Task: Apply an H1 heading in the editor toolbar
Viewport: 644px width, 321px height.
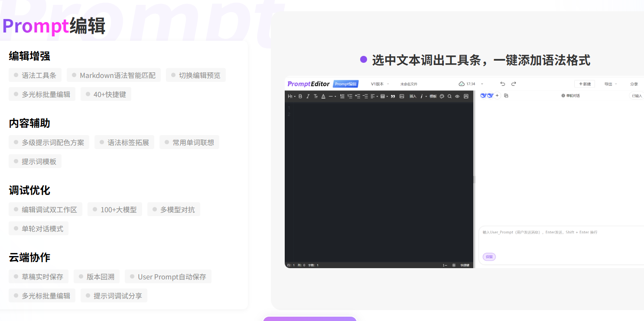Action: click(x=290, y=96)
